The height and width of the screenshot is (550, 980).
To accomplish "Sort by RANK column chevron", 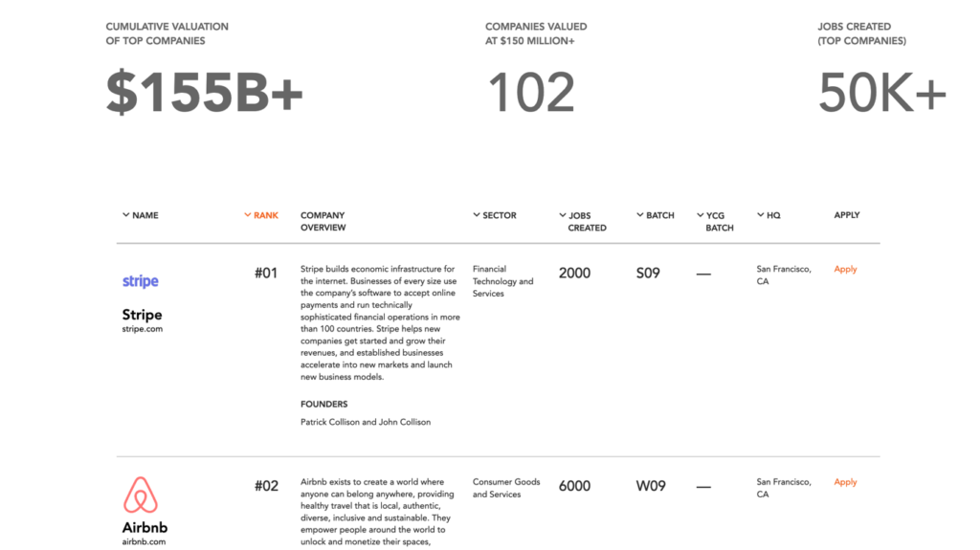I will pyautogui.click(x=248, y=215).
